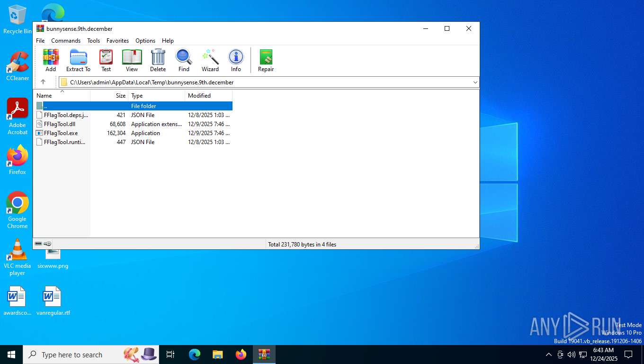Run the Test archive tool

pyautogui.click(x=106, y=61)
